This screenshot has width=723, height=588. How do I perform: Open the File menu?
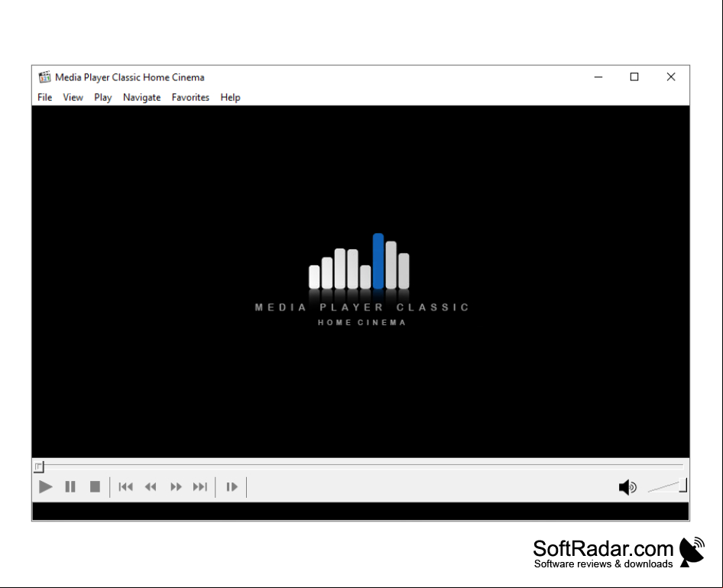(x=45, y=97)
